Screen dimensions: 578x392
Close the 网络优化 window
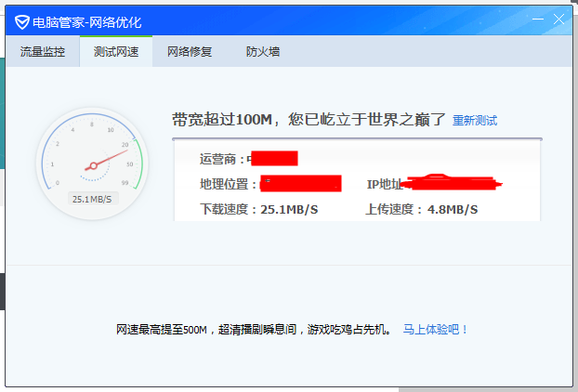tap(558, 19)
